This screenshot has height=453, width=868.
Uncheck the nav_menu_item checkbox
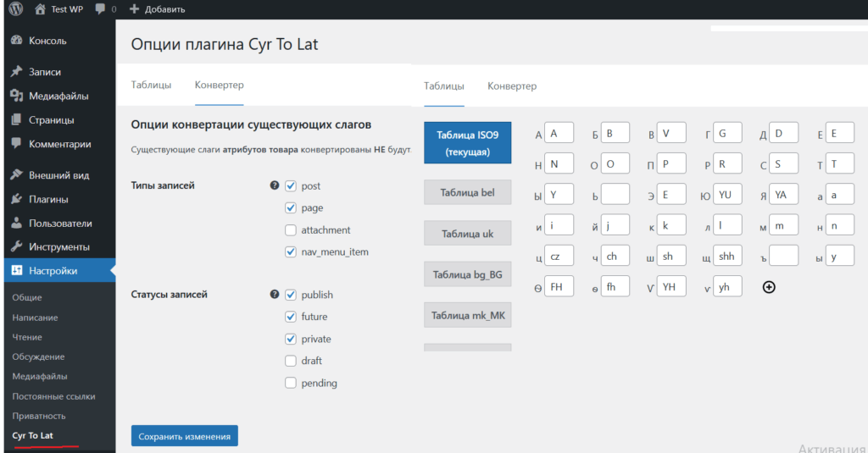coord(291,251)
